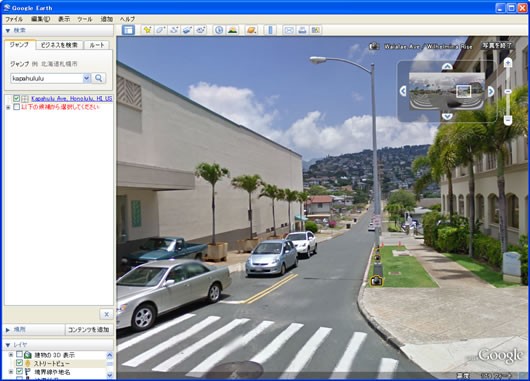The height and width of the screenshot is (381, 530).
Task: Open the 追加 menu
Action: tap(106, 19)
